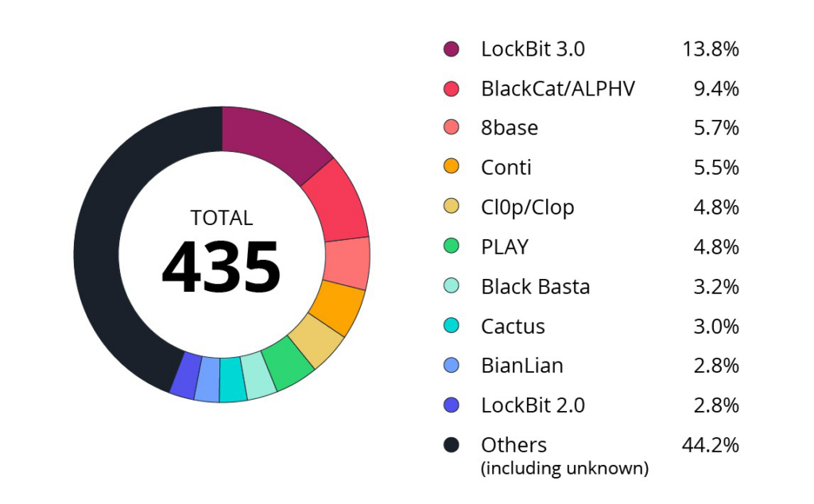Click the TOTAL label inside the donut
The height and width of the screenshot is (504, 814).
(x=222, y=218)
